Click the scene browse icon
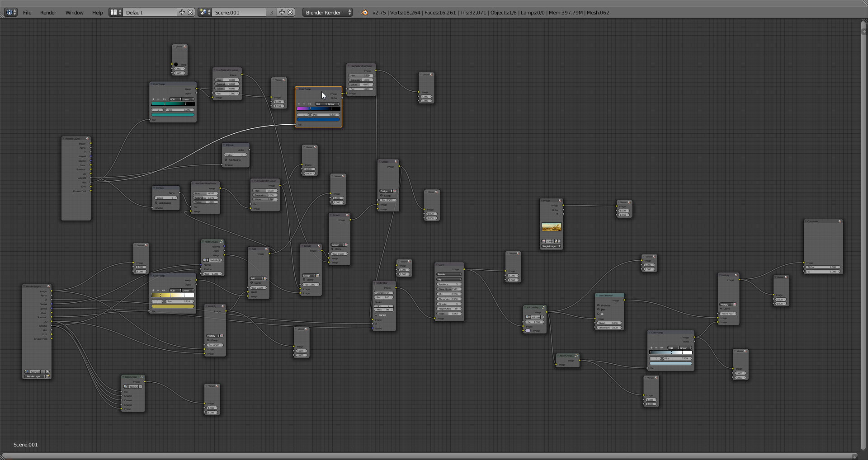868x460 pixels. (x=205, y=12)
